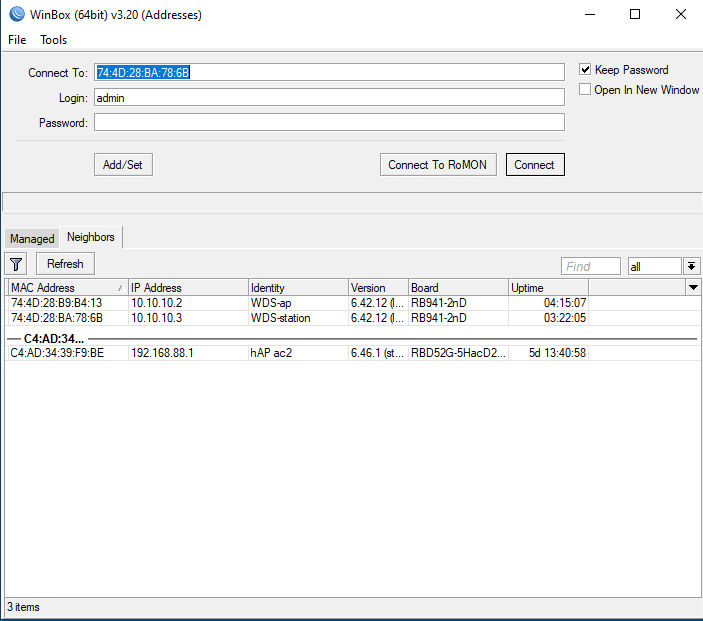The height and width of the screenshot is (621, 703).
Task: Sort by IP Address column header
Action: [188, 287]
